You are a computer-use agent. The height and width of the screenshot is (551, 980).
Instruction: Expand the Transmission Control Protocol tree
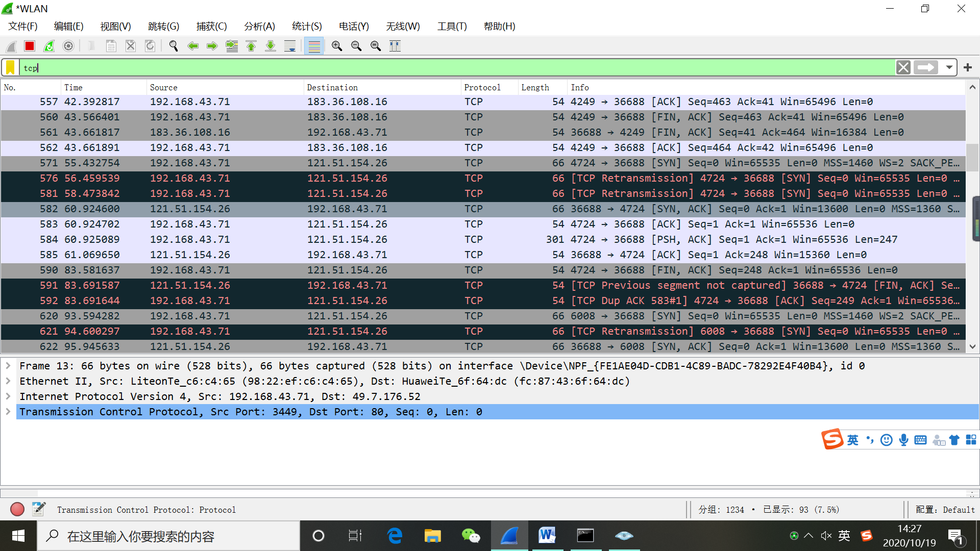(8, 412)
